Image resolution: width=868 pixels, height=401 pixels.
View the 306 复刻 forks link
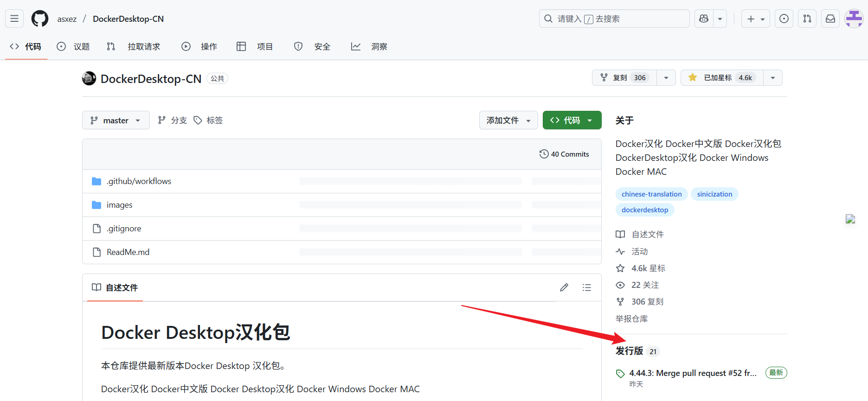(640, 302)
